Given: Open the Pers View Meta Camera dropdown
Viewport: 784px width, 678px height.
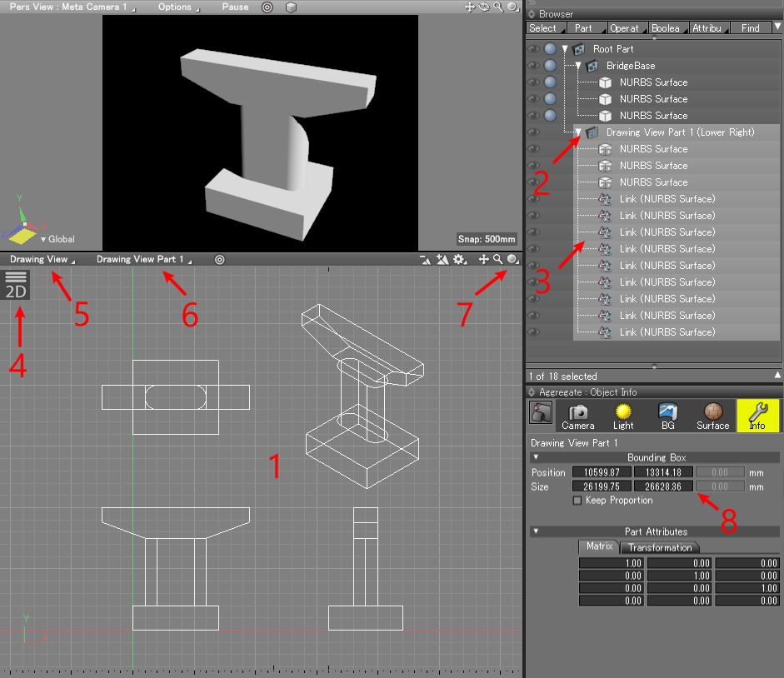Looking at the screenshot, I should (x=72, y=7).
